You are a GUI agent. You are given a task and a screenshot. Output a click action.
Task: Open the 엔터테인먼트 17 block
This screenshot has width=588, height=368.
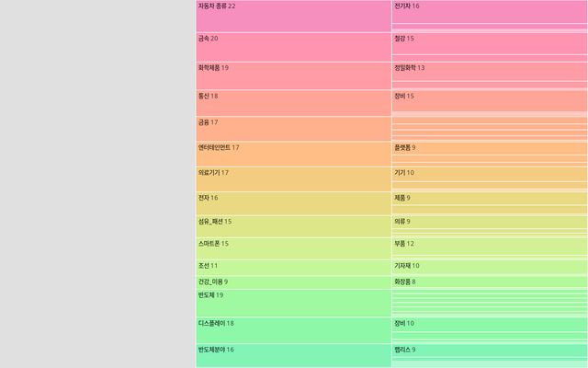(294, 154)
